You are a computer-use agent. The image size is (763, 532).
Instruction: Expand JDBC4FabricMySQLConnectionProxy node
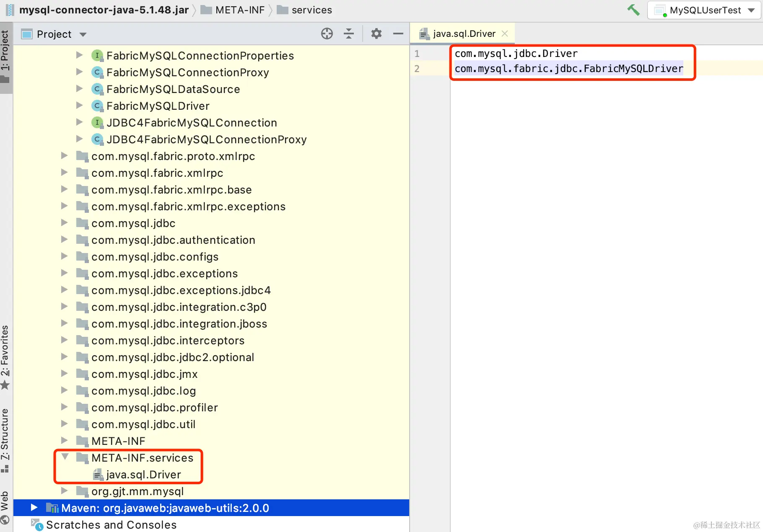79,139
